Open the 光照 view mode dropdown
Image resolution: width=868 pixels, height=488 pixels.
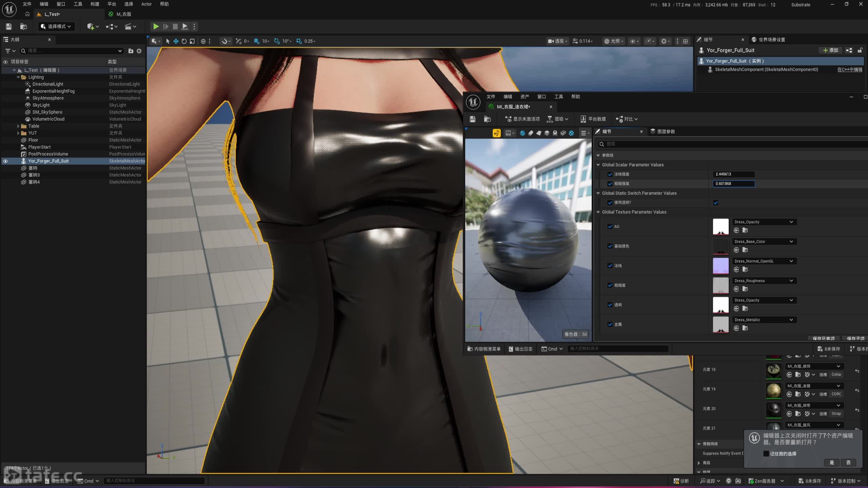pos(614,41)
